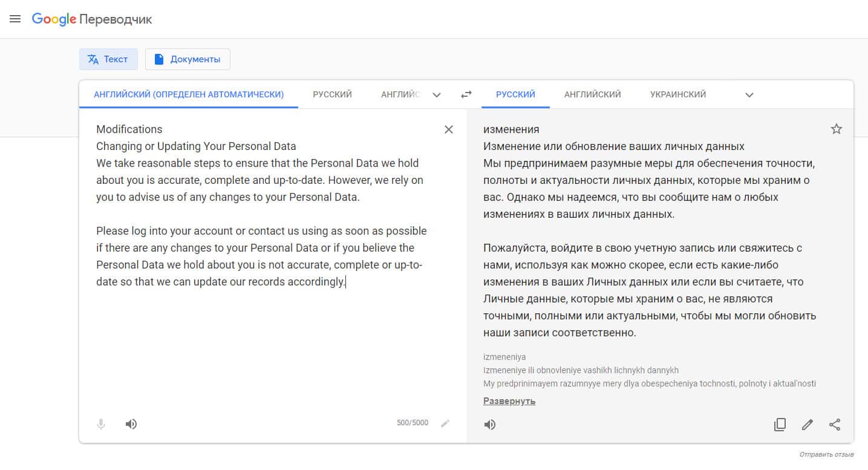
Task: Share the translation
Action: pos(835,425)
